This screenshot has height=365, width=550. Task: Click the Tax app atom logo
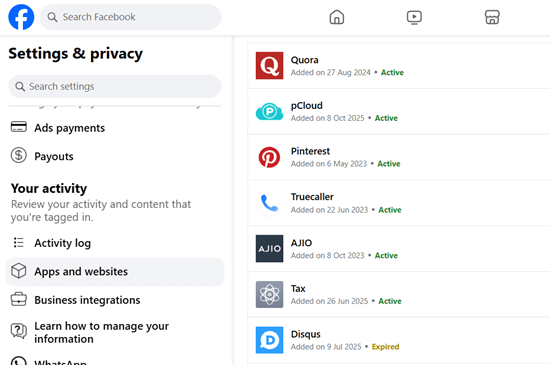[x=269, y=295]
